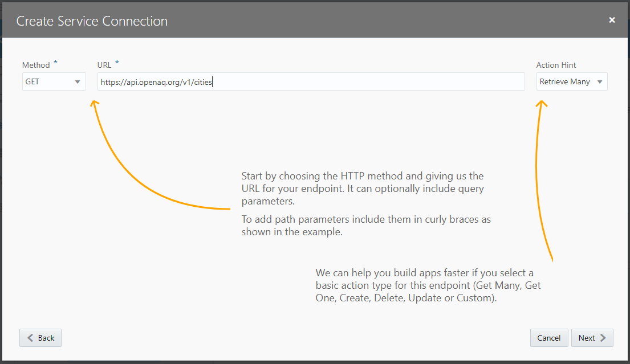Click the Create Service Connection title text
This screenshot has height=364, width=630.
point(92,22)
